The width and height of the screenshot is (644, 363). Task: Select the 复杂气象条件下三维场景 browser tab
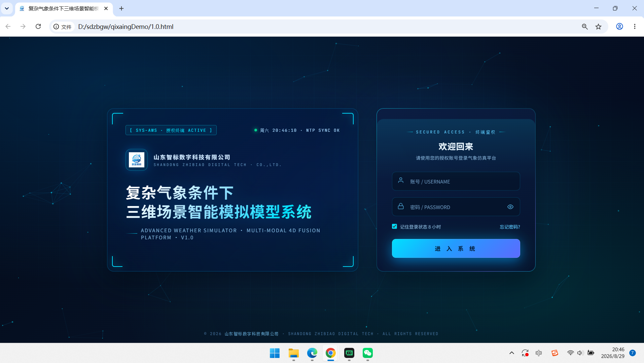coord(64,9)
